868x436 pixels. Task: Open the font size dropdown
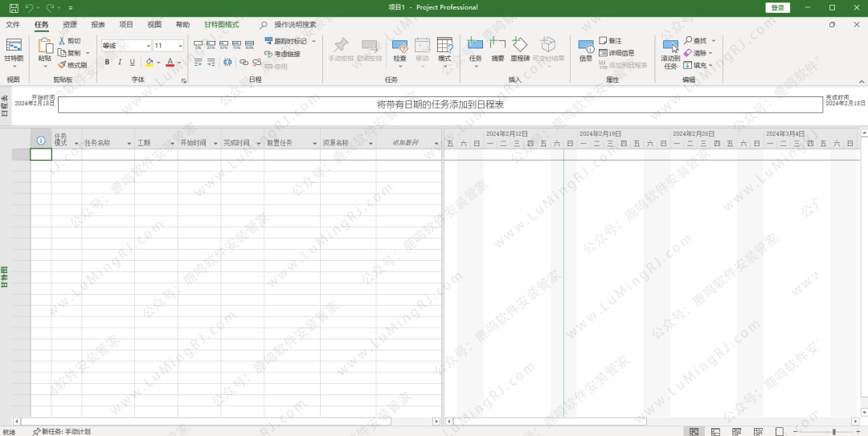(x=179, y=46)
